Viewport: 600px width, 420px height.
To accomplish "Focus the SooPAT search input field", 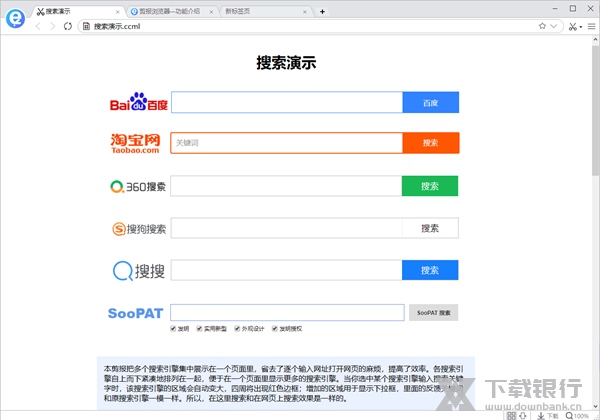I will [287, 313].
